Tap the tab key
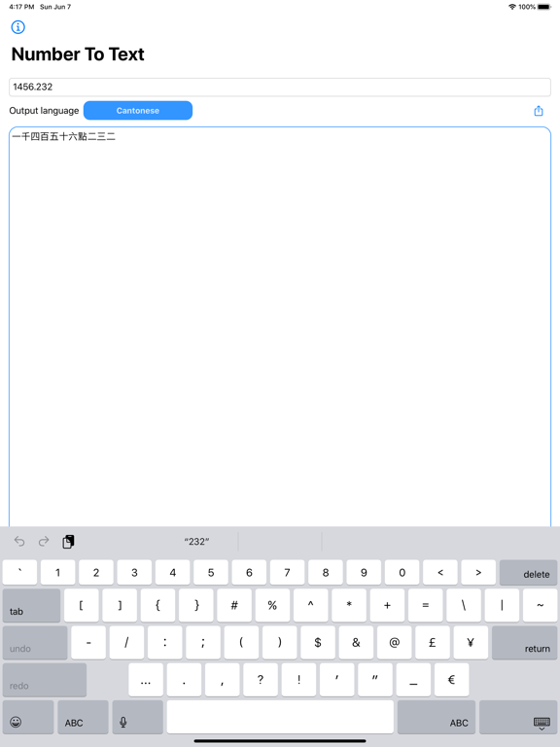This screenshot has width=560, height=747. (x=31, y=606)
